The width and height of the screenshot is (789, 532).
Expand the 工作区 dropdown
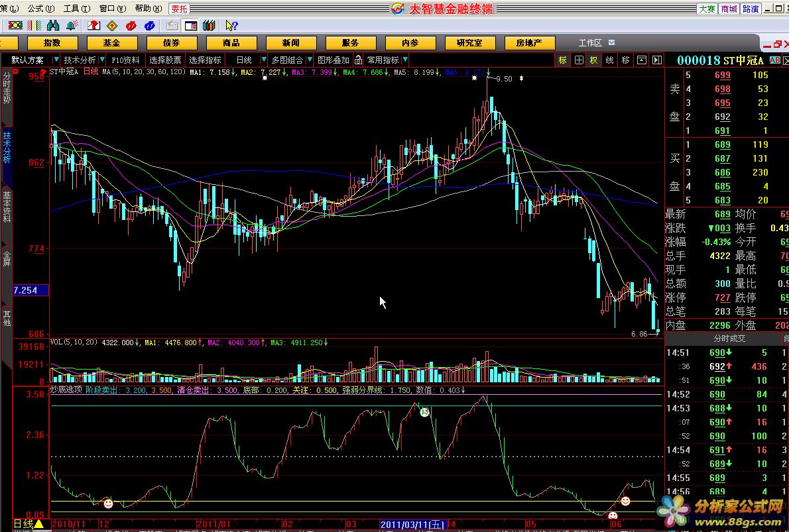tap(611, 43)
